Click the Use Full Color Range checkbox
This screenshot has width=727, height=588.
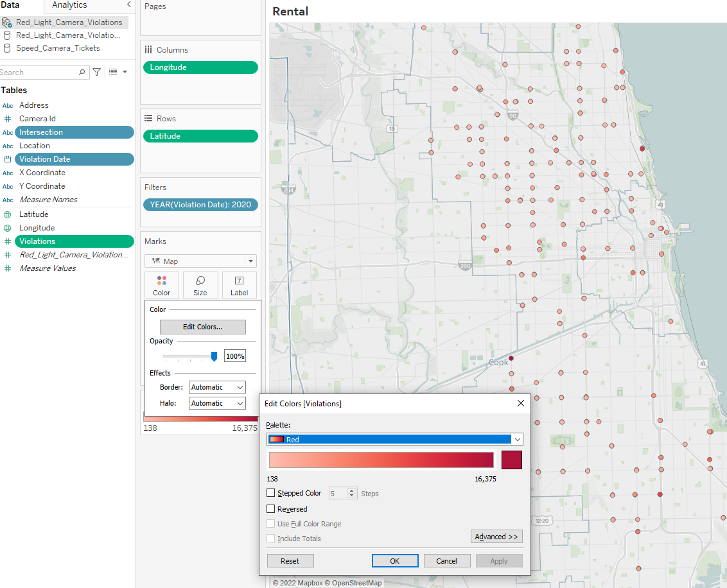pyautogui.click(x=271, y=523)
